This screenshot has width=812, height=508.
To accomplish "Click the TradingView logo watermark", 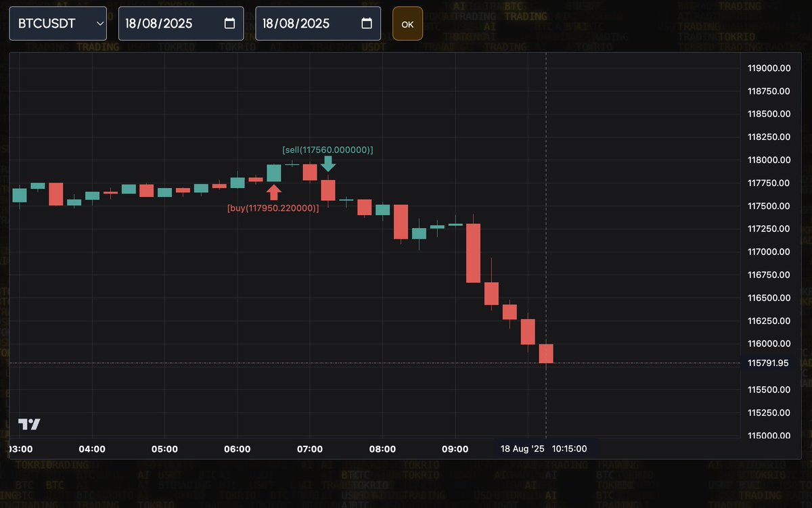I will (x=29, y=423).
